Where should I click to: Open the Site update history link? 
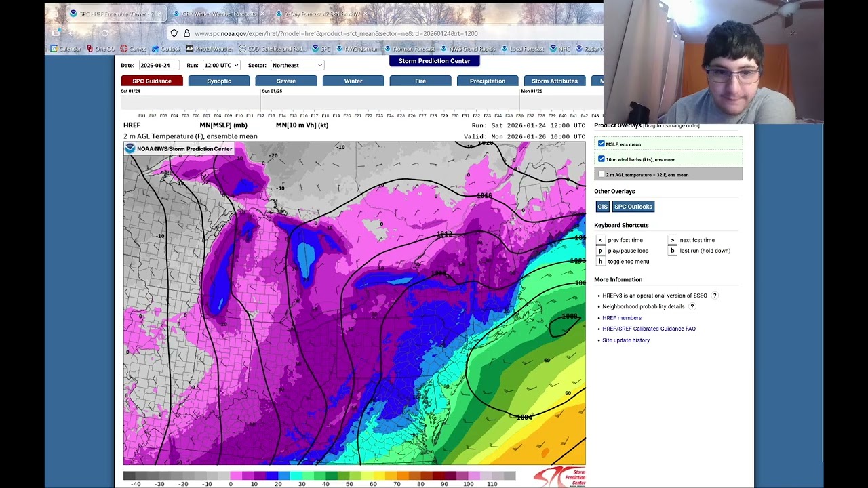[x=626, y=340]
